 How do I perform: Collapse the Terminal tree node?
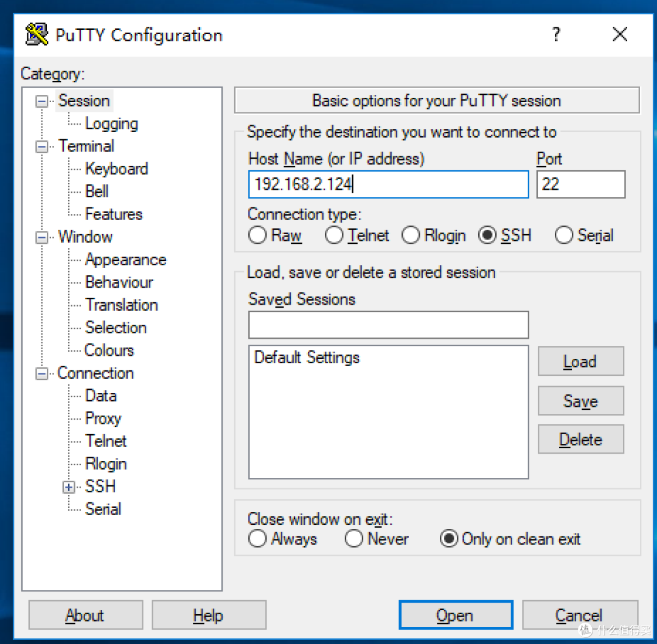42,147
